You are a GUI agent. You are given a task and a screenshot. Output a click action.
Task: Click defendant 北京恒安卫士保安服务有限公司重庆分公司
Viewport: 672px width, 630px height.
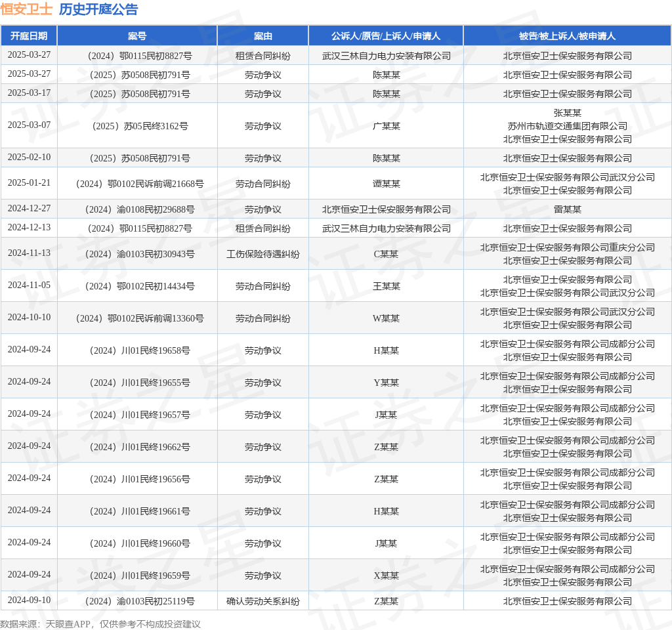(568, 247)
